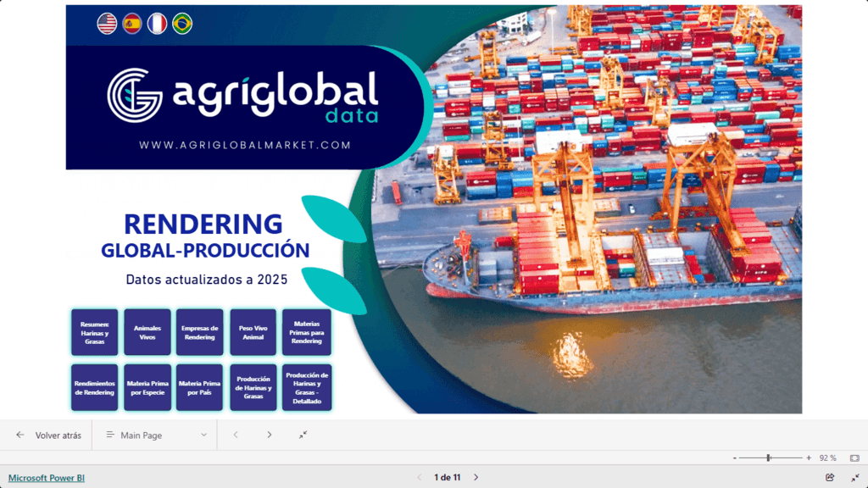The height and width of the screenshot is (488, 868).
Task: Click the Share icon in the bottom bar
Action: [x=830, y=478]
